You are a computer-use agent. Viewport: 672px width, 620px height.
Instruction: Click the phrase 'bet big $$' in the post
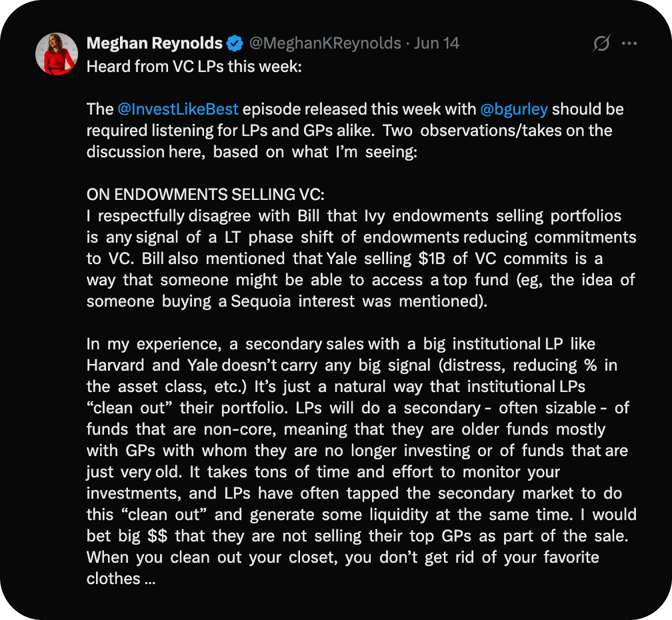pyautogui.click(x=127, y=536)
